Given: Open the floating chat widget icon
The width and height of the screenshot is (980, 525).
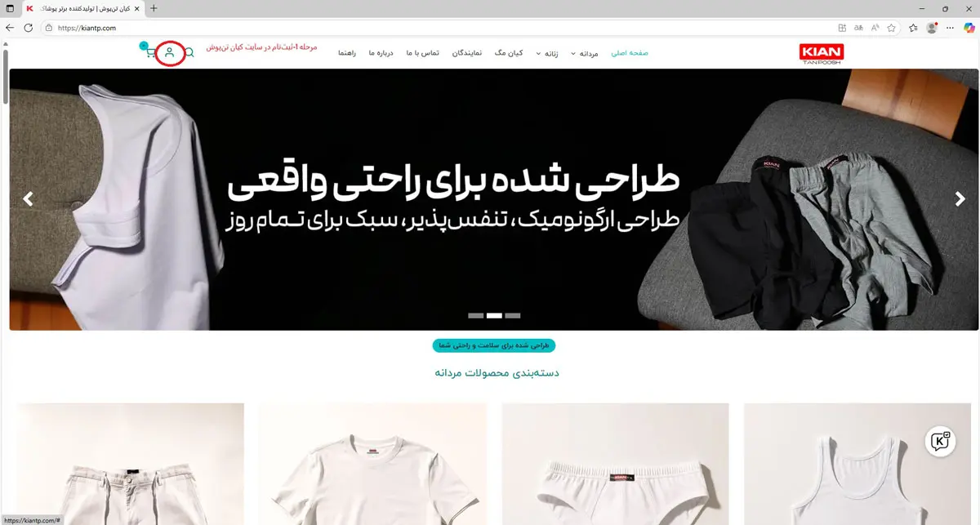Looking at the screenshot, I should click(x=942, y=441).
